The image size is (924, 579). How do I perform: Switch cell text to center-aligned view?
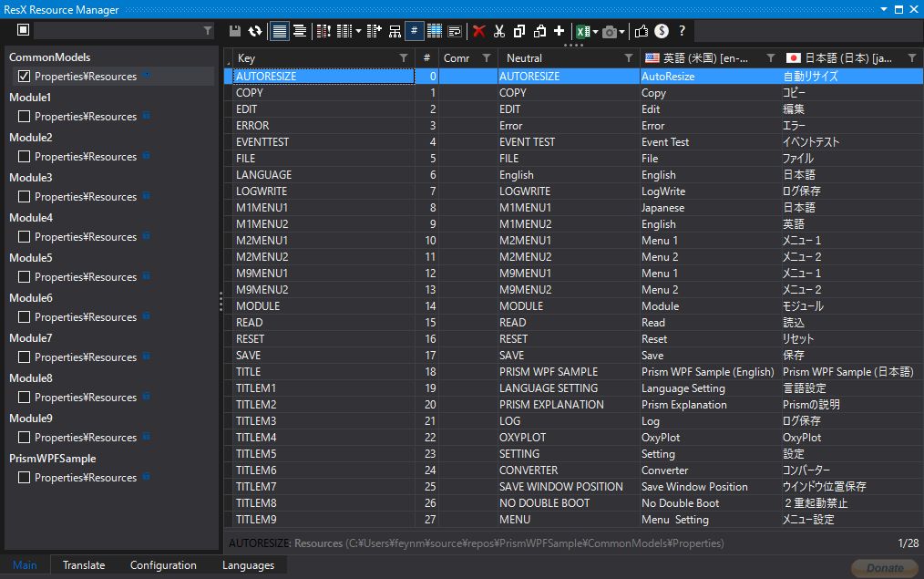(300, 31)
